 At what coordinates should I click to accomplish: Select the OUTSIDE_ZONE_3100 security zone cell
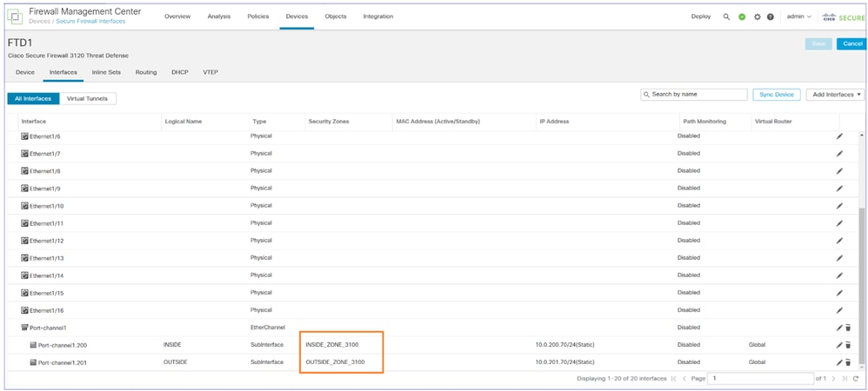(336, 363)
